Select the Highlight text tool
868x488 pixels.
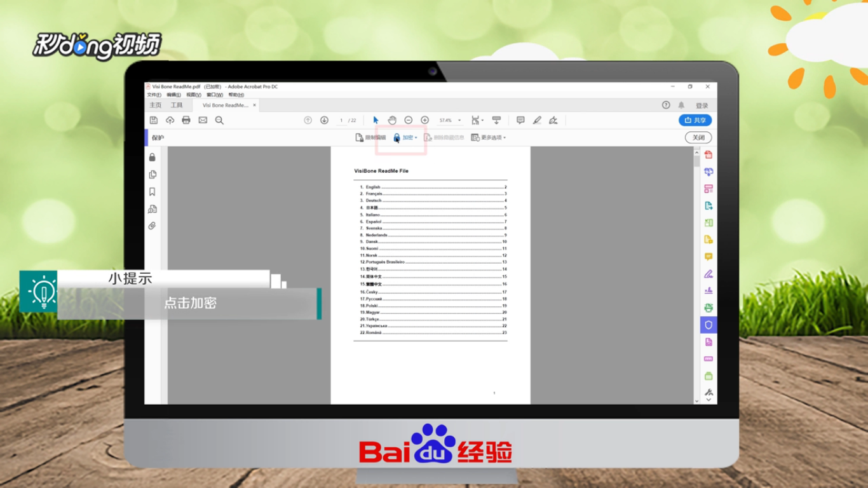point(536,119)
